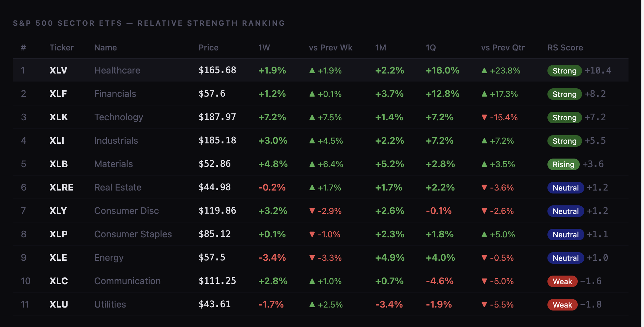Click the $44.98 price
The width and height of the screenshot is (644, 327).
[x=215, y=187]
